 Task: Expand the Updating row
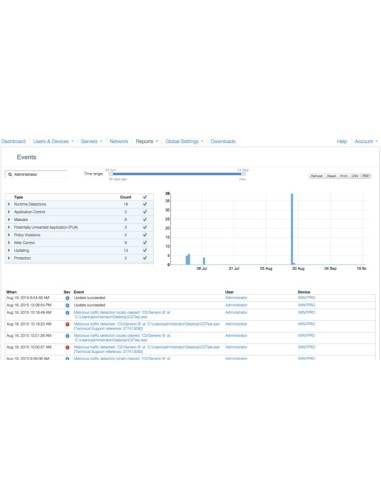click(9, 250)
